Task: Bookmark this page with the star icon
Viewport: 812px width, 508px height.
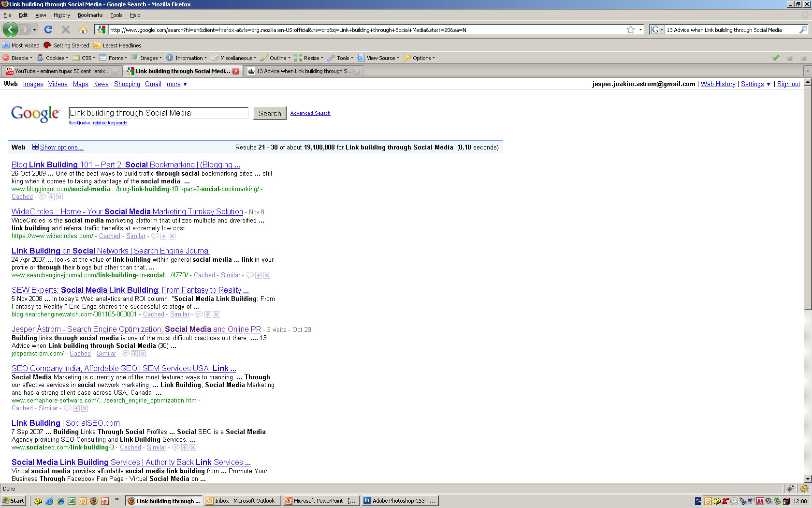Action: [631, 30]
